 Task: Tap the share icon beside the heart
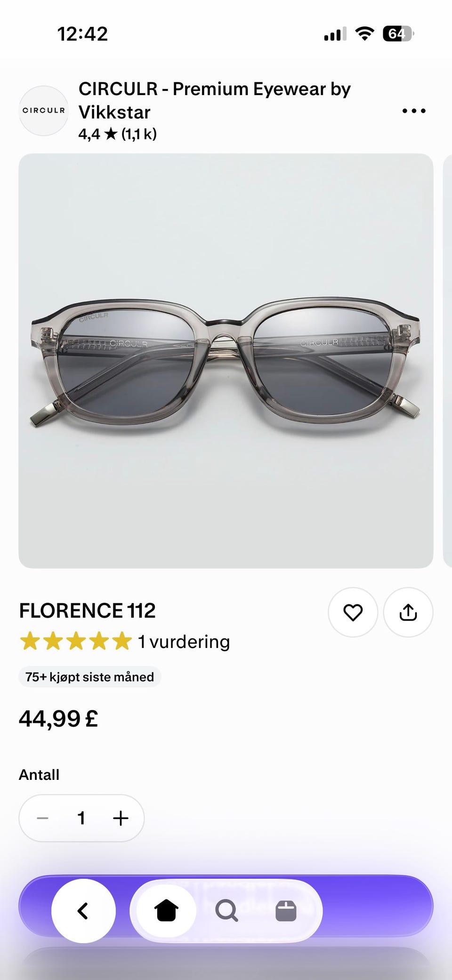[408, 612]
